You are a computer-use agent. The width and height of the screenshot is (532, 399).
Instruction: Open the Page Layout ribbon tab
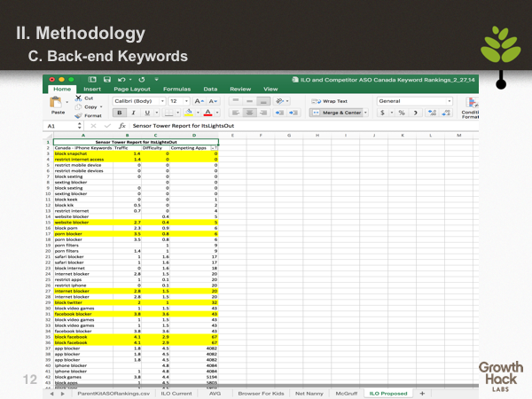(x=132, y=89)
